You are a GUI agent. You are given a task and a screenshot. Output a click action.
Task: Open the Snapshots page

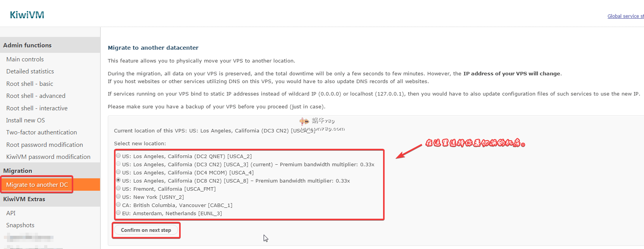pyautogui.click(x=20, y=225)
